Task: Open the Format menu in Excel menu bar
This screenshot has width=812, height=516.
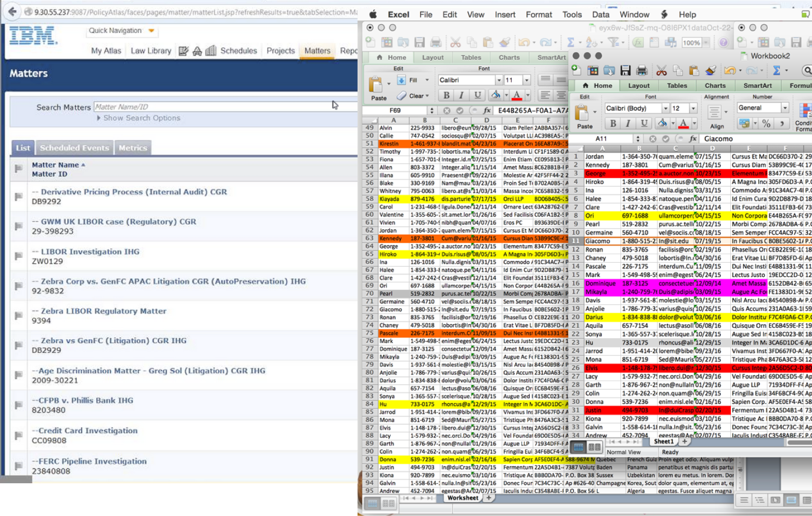Action: (x=539, y=15)
